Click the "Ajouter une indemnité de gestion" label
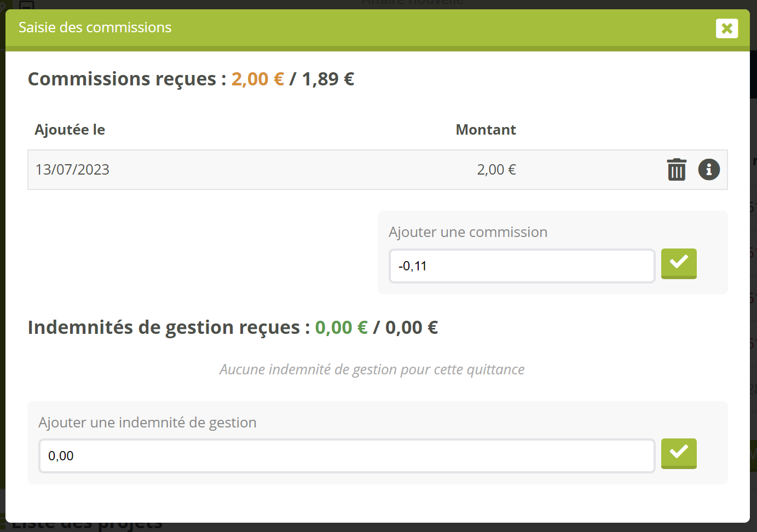Image resolution: width=757 pixels, height=532 pixels. 147,423
